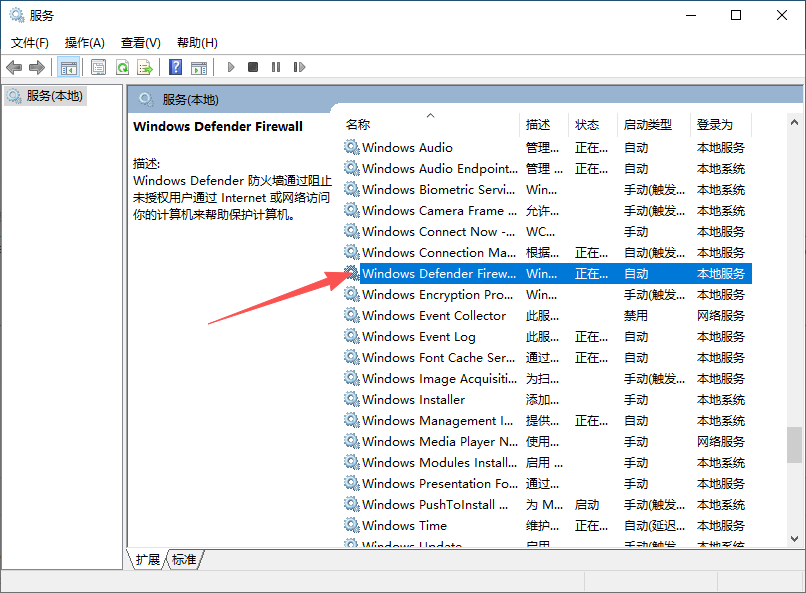Toggle the show/hide console tree icon
806x593 pixels.
[x=68, y=67]
